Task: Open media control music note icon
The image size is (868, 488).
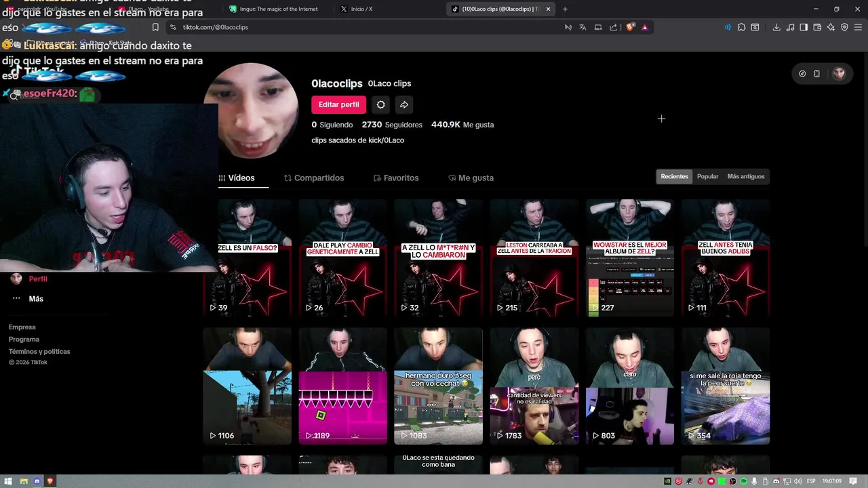Action: [790, 27]
